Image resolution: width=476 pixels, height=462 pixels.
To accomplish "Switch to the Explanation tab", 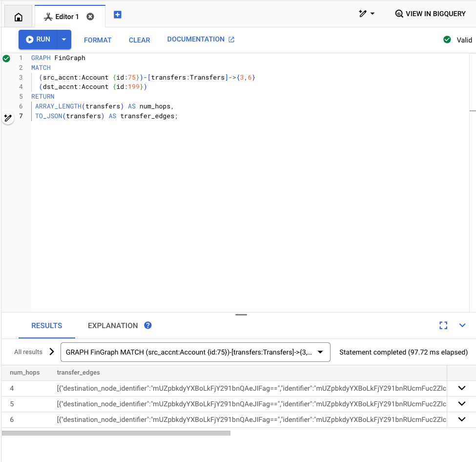I will [x=113, y=326].
